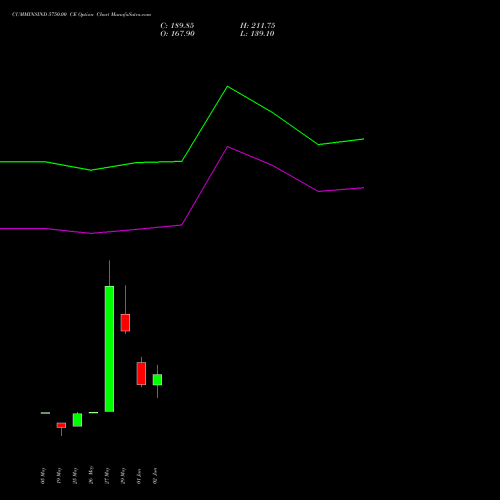Click the CUMMINSIND 5750.00 CE Option chart title
Image resolution: width=500 pixels, height=500 pixels.
point(81,15)
